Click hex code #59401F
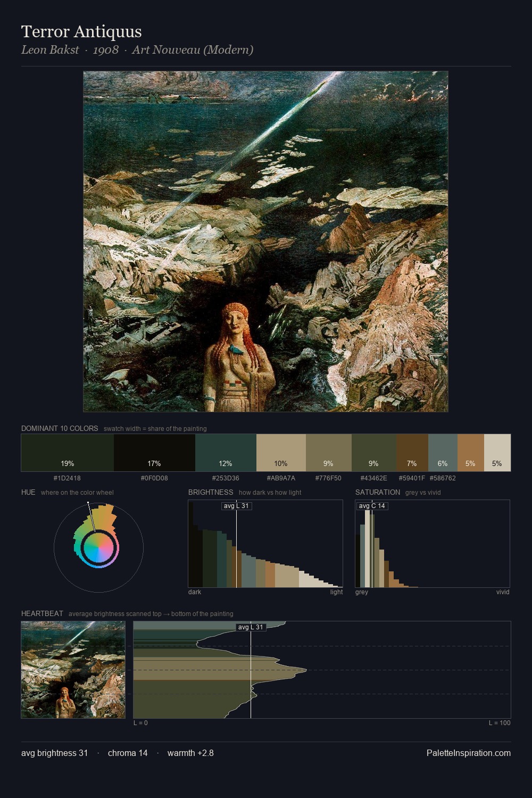Image resolution: width=532 pixels, height=798 pixels. [412, 478]
